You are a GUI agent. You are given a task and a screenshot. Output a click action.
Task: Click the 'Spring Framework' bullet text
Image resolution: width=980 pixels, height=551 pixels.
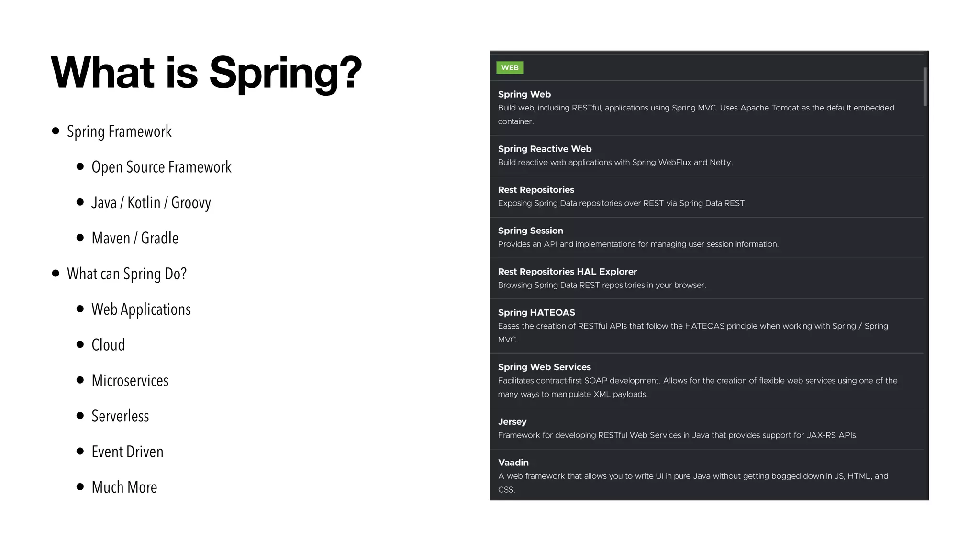point(119,132)
